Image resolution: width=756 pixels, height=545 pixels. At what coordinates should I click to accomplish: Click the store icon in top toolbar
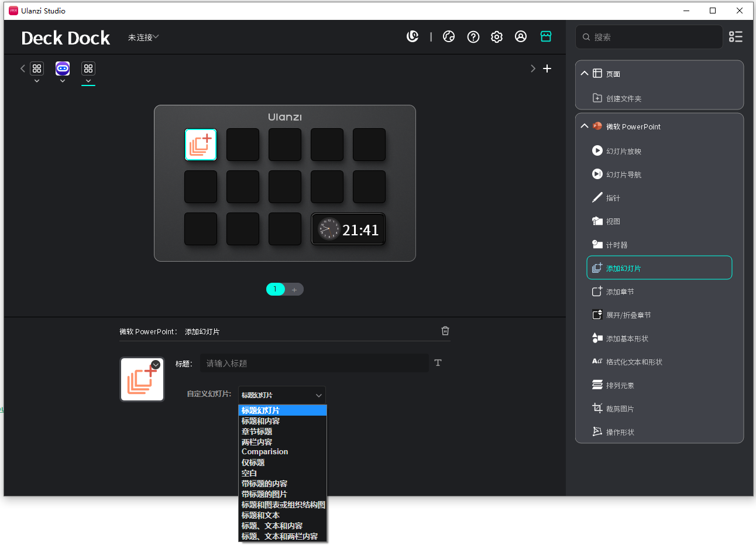[545, 37]
